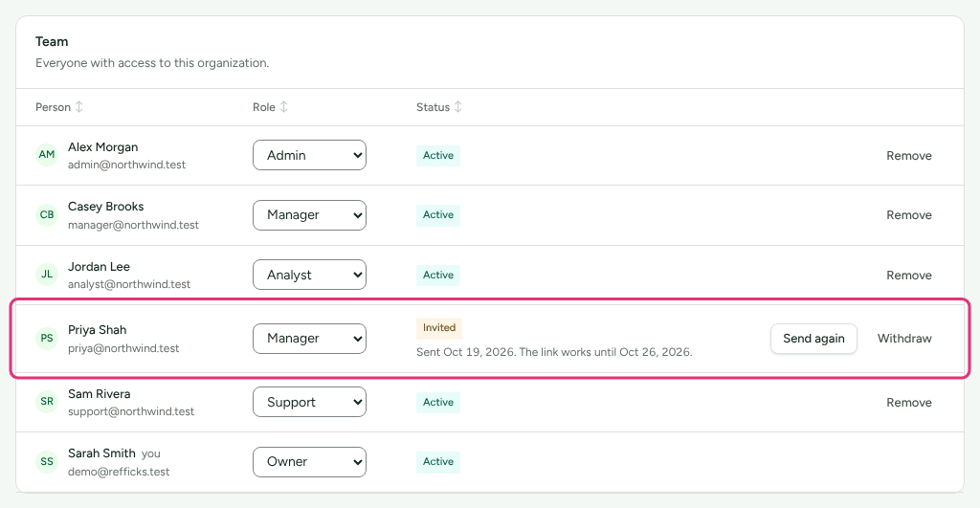Image resolution: width=980 pixels, height=508 pixels.
Task: Click the Person column header label
Action: [x=54, y=107]
